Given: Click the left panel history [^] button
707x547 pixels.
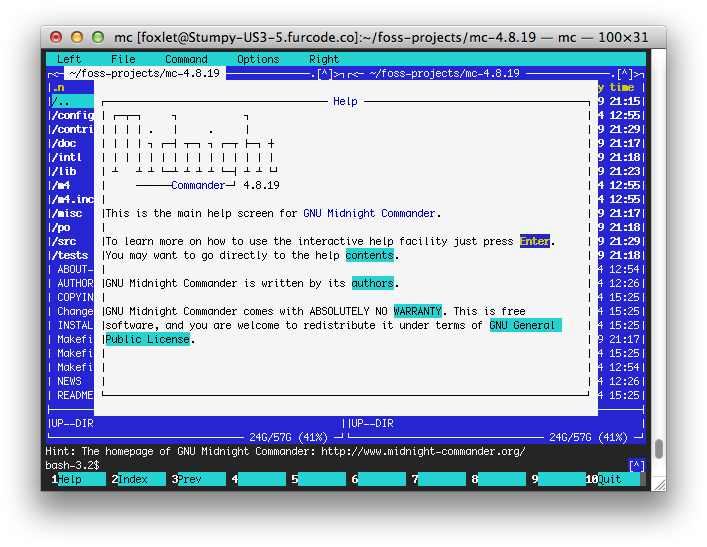Looking at the screenshot, I should [325, 74].
